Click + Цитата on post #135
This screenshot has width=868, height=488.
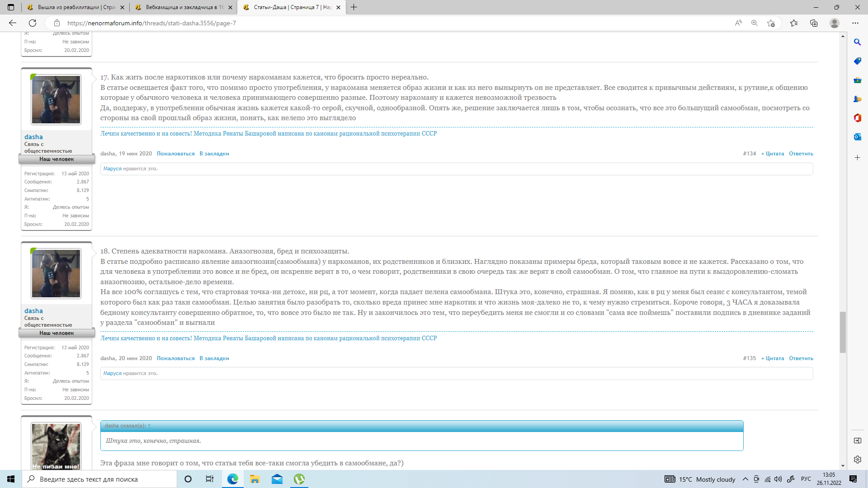(773, 358)
